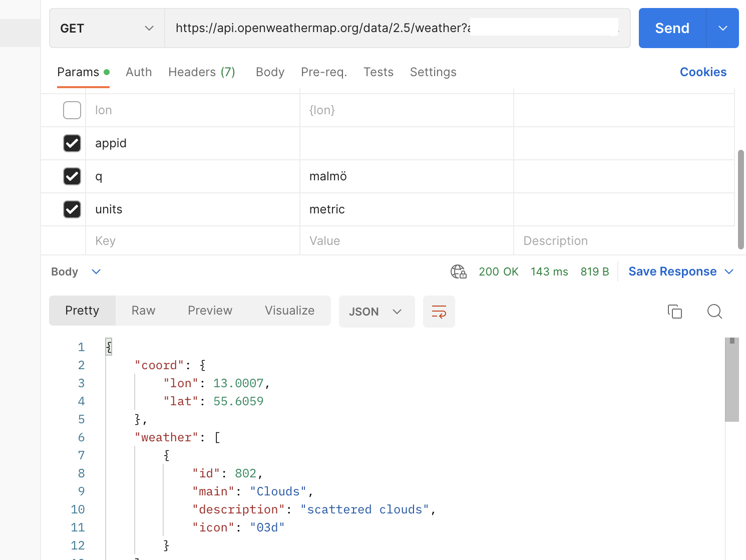Click the 55.6059 latitude value
Viewport: 746px width, 560px height.
(x=238, y=401)
